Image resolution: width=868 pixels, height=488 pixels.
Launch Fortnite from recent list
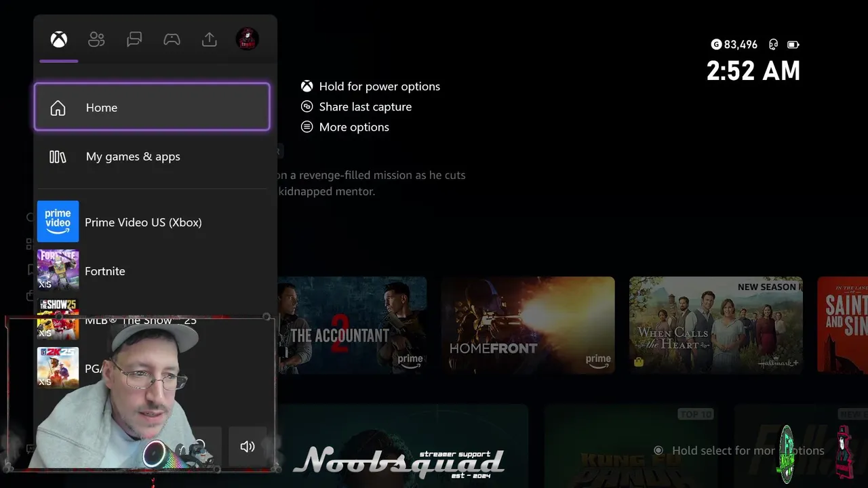pyautogui.click(x=152, y=270)
